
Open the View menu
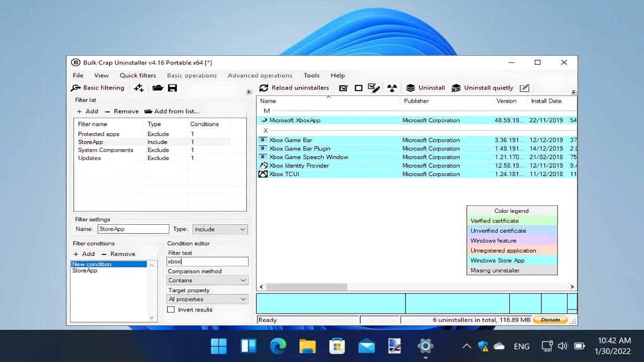pos(101,75)
